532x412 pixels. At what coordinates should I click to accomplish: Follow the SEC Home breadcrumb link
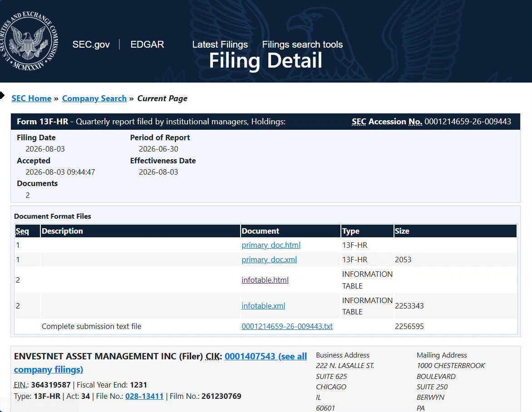pyautogui.click(x=32, y=98)
